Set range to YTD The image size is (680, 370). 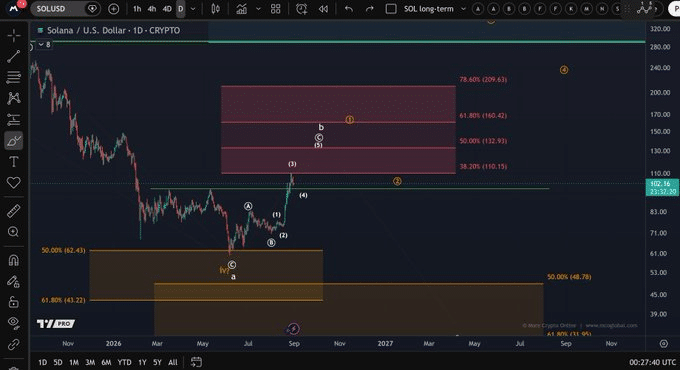124,362
